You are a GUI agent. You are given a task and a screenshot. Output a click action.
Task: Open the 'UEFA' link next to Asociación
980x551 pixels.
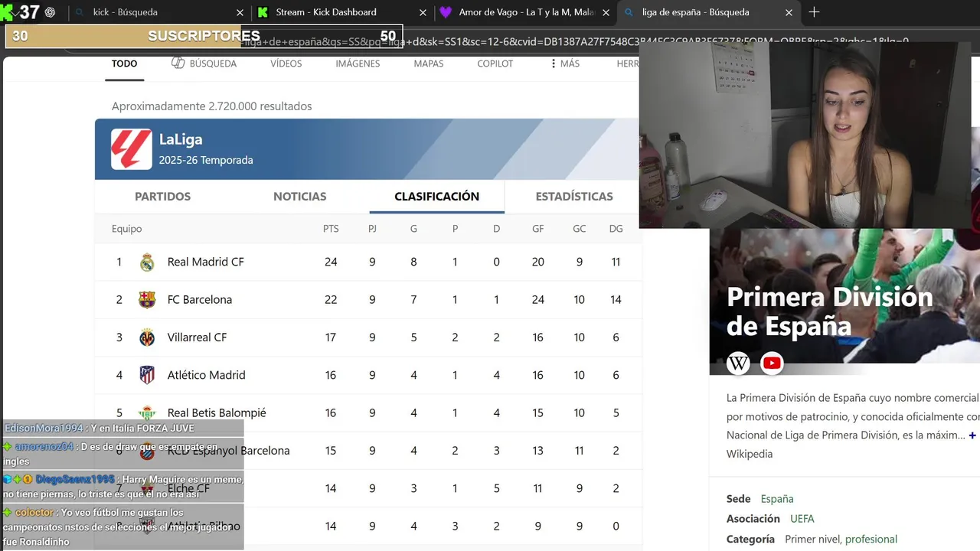(802, 519)
